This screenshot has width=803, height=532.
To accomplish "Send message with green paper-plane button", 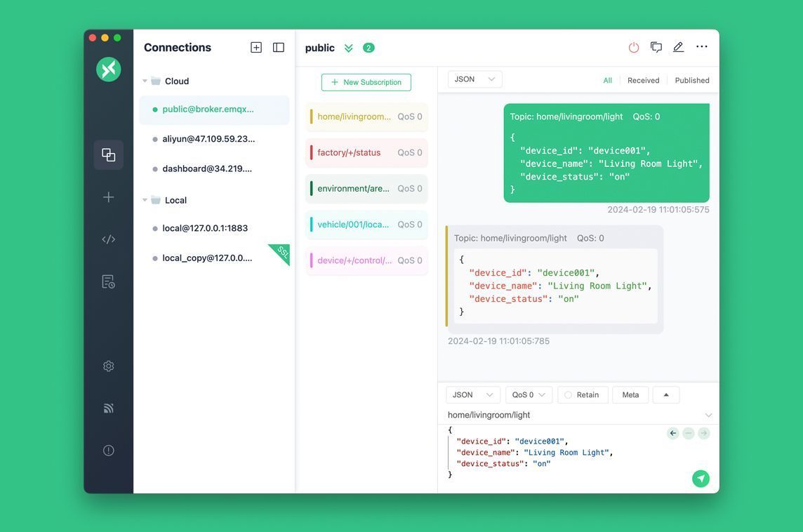I will coord(701,478).
